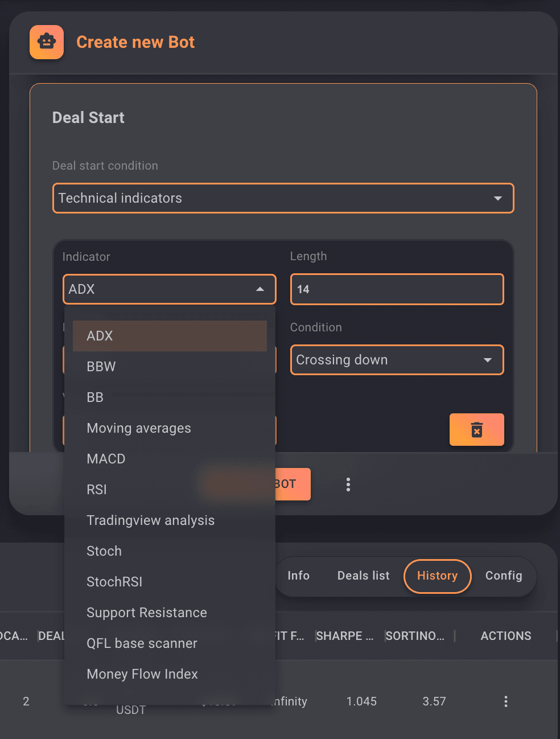The image size is (560, 739).
Task: Switch to the Info tab
Action: (x=298, y=576)
